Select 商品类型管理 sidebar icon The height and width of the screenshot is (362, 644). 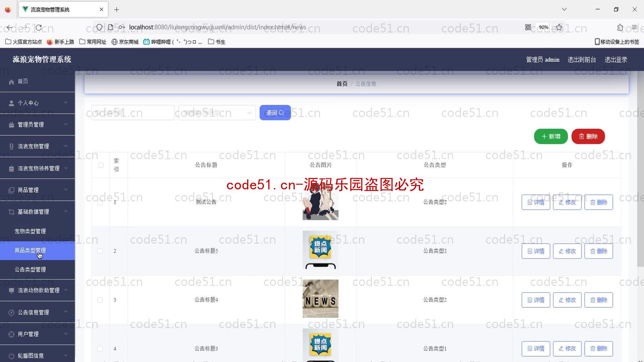30,250
